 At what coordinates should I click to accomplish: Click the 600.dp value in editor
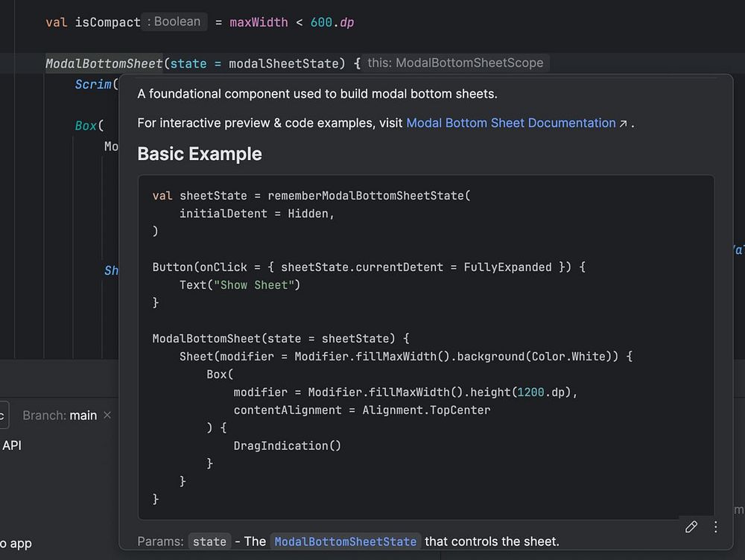pos(332,22)
